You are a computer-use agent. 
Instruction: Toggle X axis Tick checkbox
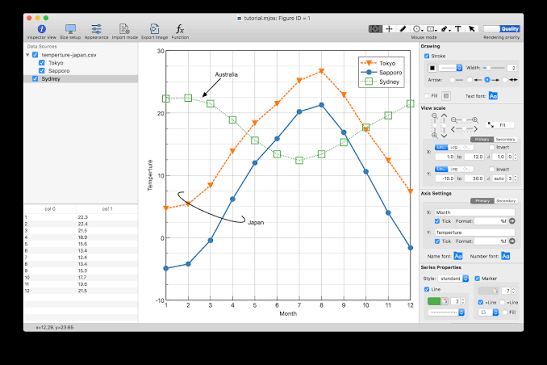coord(437,221)
